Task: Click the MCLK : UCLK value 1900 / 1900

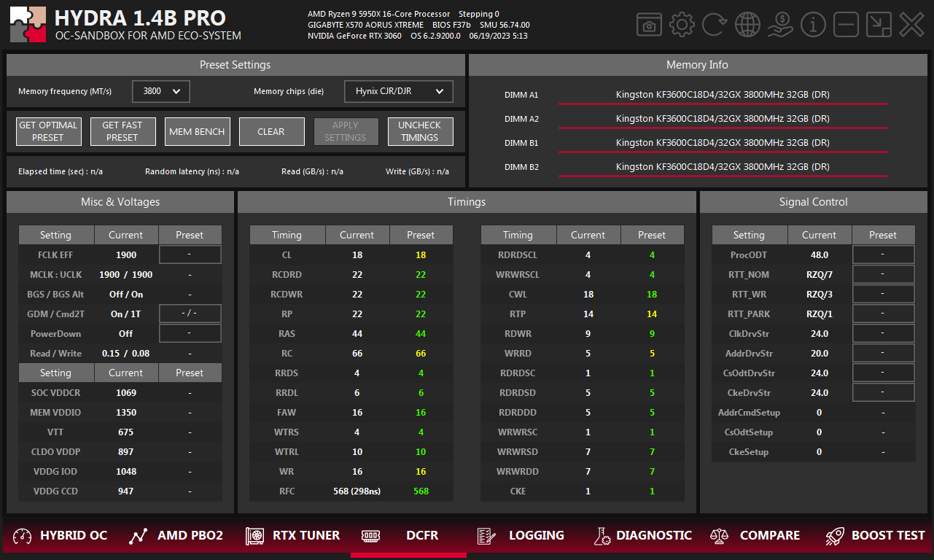Action: [125, 275]
